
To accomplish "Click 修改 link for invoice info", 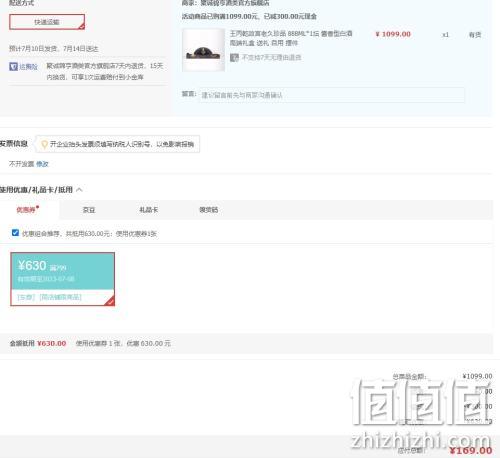I will tap(42, 164).
